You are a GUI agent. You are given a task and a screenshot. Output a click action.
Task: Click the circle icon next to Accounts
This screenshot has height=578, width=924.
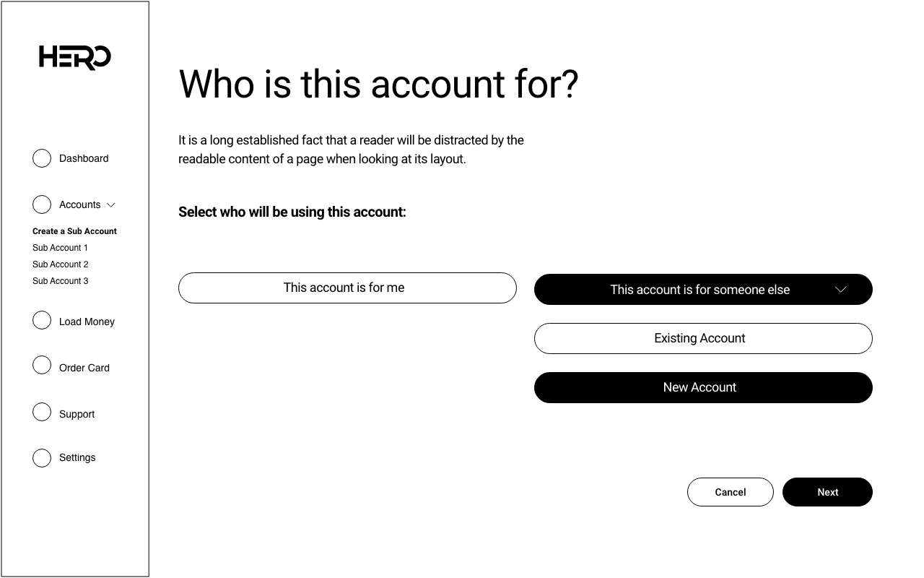42,204
